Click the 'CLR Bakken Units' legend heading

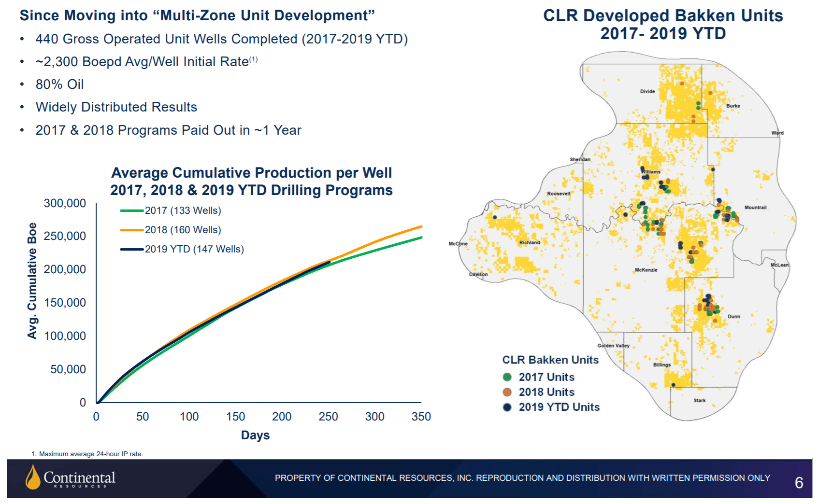tap(550, 360)
